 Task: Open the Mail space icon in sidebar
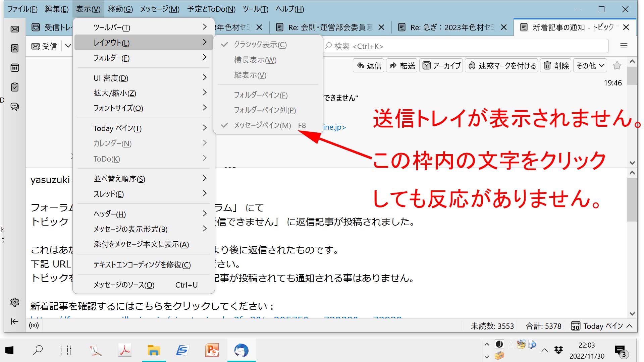[x=15, y=29]
